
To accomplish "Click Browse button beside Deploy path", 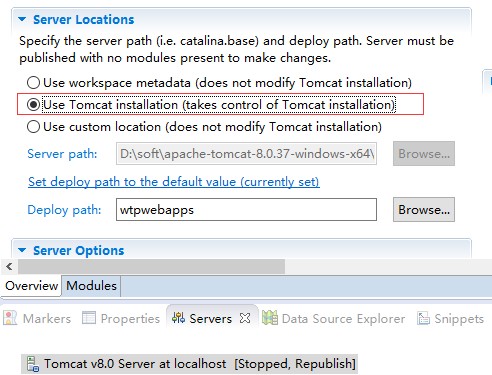I will coord(424,210).
